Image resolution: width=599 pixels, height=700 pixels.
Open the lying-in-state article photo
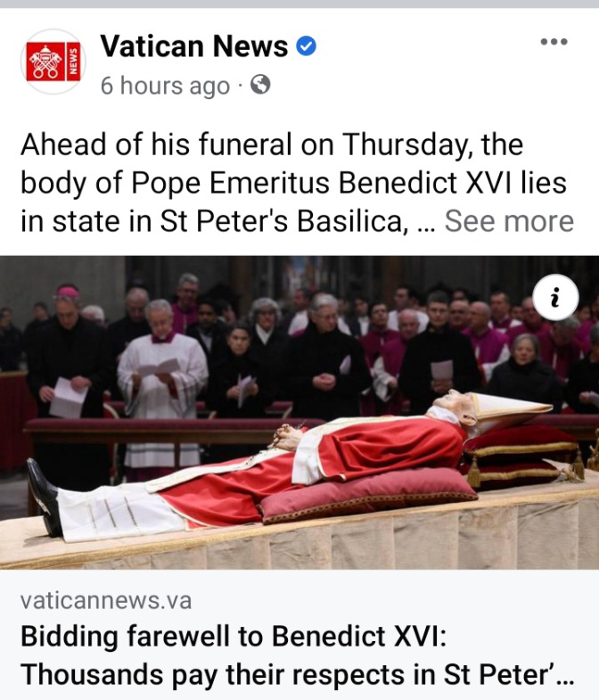tap(299, 412)
